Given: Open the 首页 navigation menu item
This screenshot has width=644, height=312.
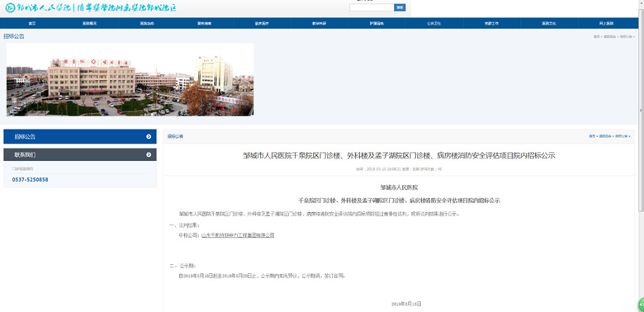Looking at the screenshot, I should 32,23.
